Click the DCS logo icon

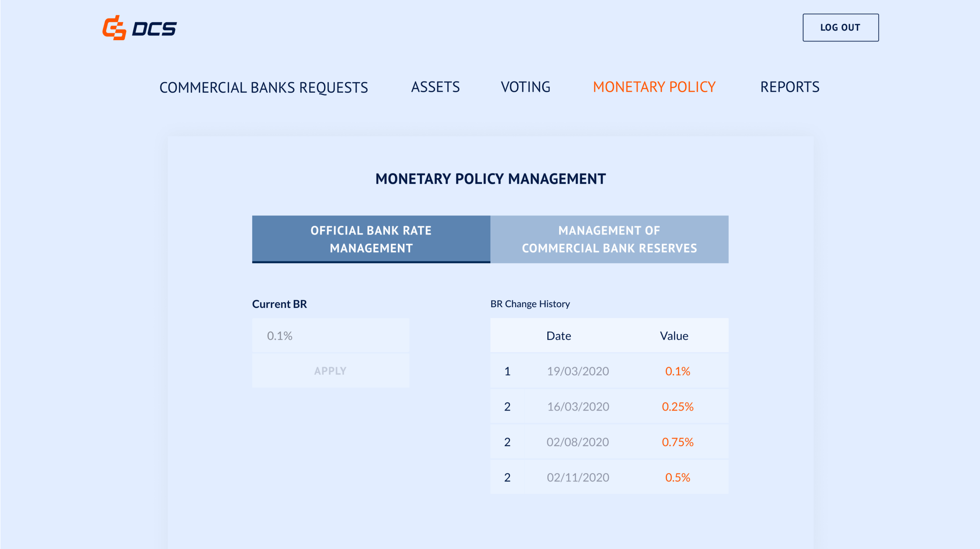point(114,28)
